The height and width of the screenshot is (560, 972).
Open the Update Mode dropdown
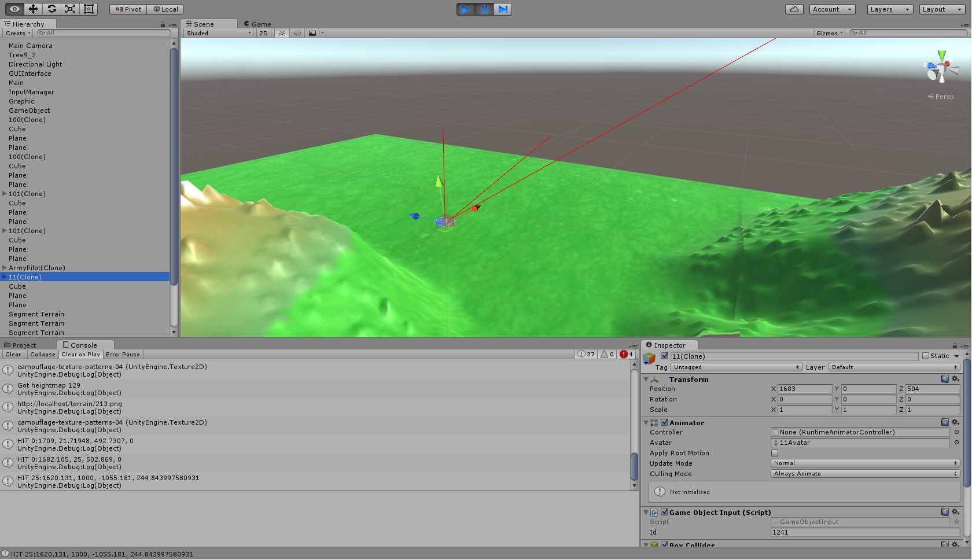(x=866, y=463)
